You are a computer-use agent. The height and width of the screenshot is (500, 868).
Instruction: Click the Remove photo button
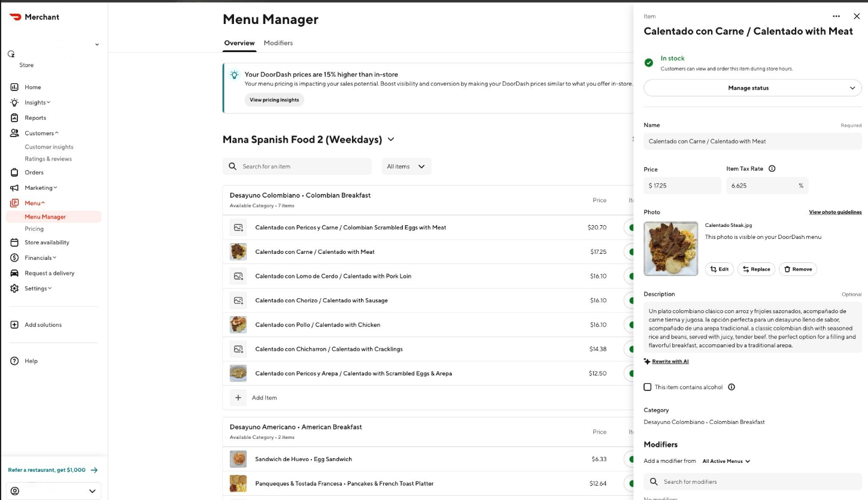click(x=798, y=269)
